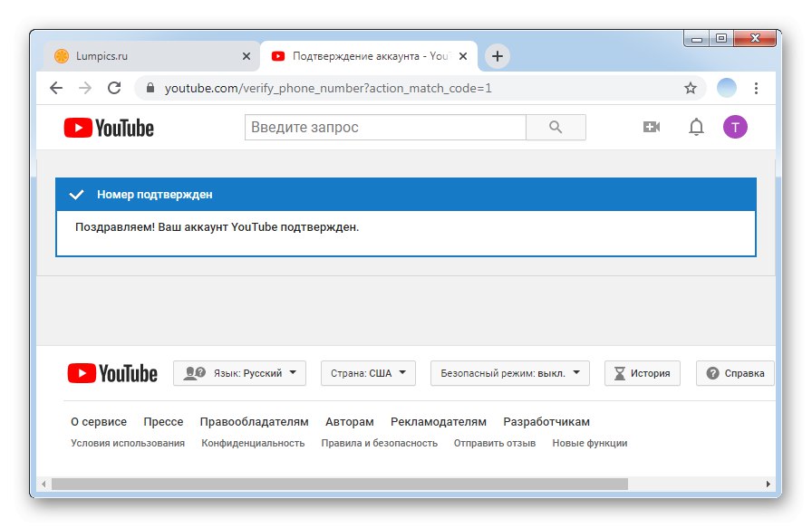
Task: Close the YouTube verification tab
Action: (463, 56)
